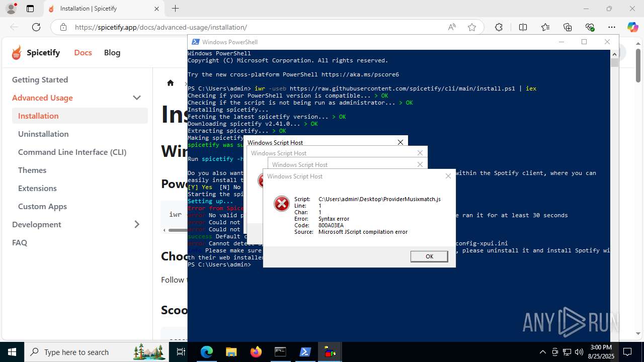Click PowerShell vertical scrollbar up arrow

tap(614, 54)
